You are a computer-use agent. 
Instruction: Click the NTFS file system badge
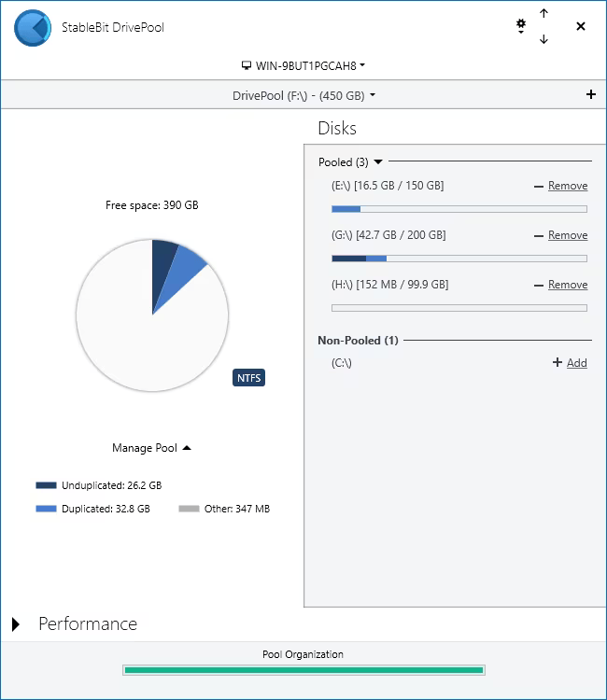[x=248, y=378]
